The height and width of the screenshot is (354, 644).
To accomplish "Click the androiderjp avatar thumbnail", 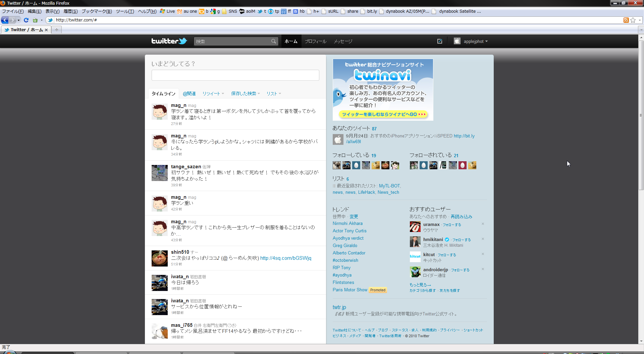I will 415,272.
